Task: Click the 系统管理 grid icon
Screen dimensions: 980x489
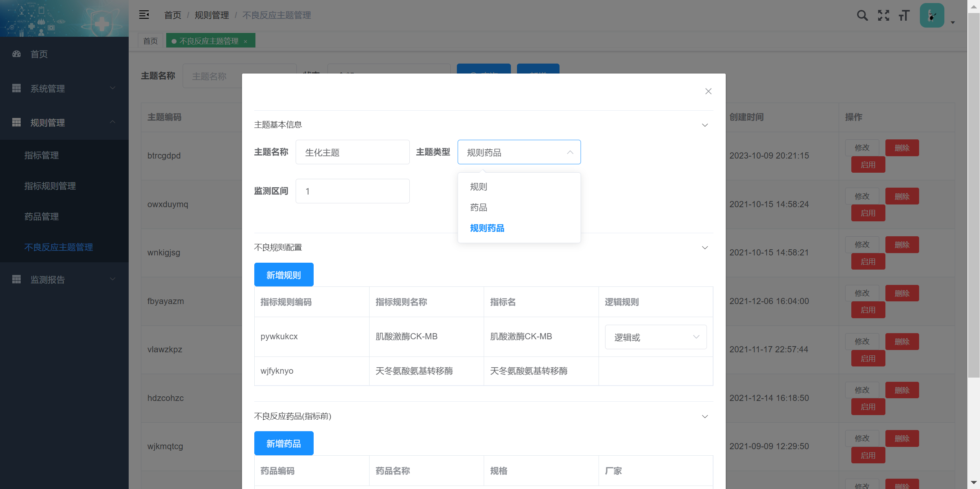Action: click(16, 88)
